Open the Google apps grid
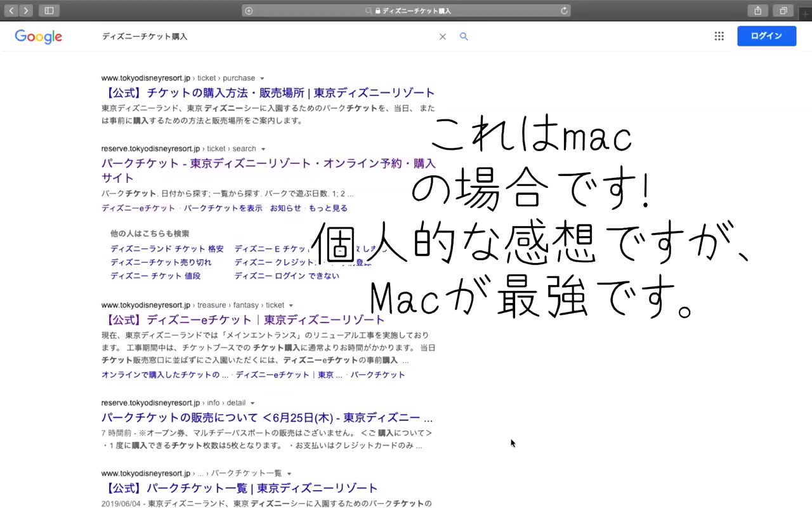The image size is (812, 508). pyautogui.click(x=719, y=36)
